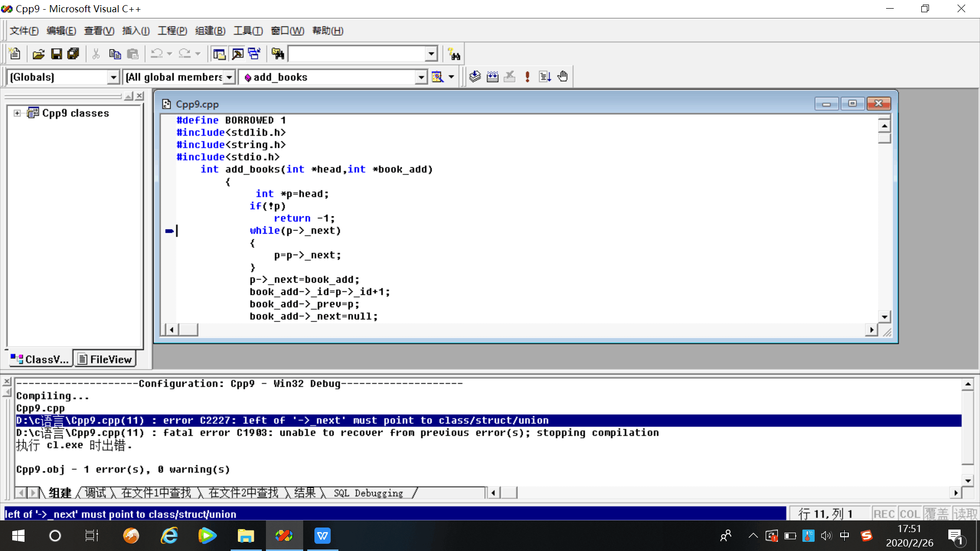Image resolution: width=980 pixels, height=551 pixels.
Task: Open Windows Start menu
Action: (18, 536)
